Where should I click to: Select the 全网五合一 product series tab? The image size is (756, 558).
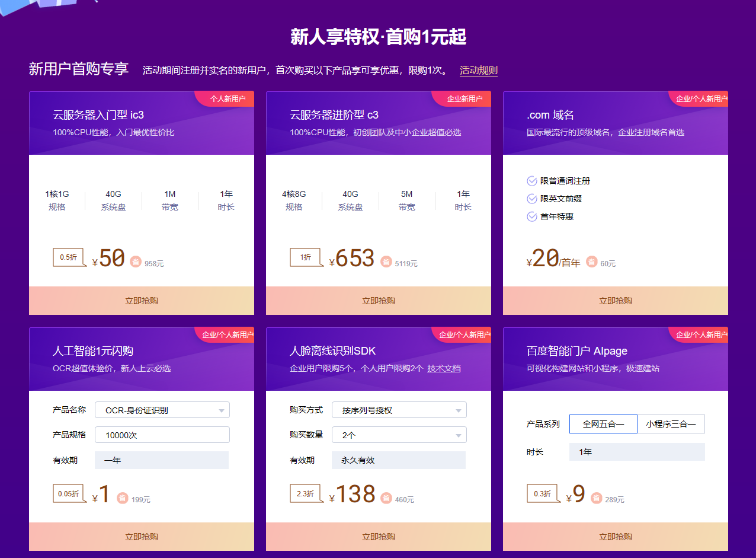(x=603, y=424)
